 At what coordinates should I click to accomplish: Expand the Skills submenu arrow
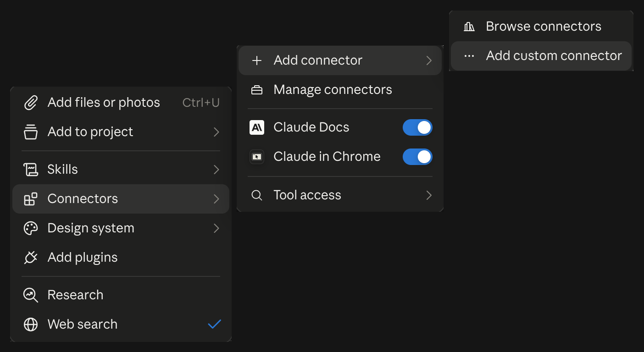[x=217, y=170]
